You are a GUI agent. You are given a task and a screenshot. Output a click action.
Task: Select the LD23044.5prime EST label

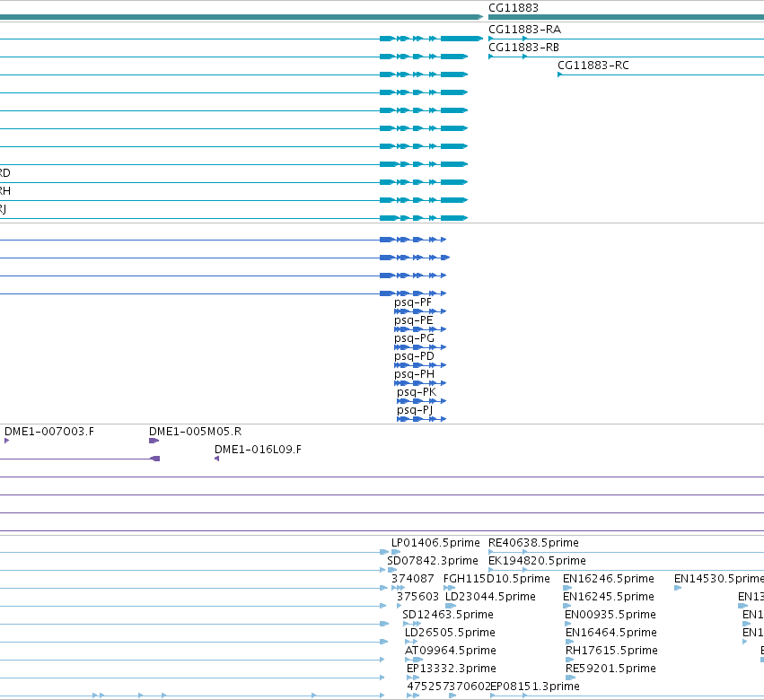click(490, 597)
